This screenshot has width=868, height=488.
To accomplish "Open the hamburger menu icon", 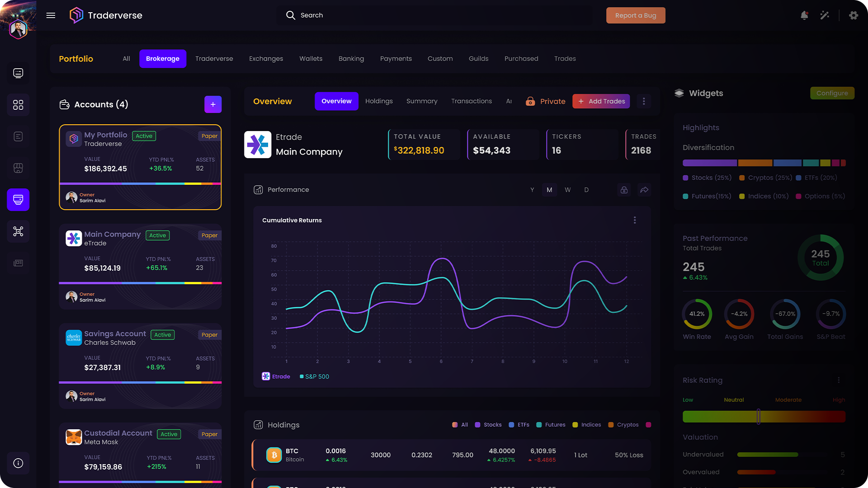I will coord(51,15).
